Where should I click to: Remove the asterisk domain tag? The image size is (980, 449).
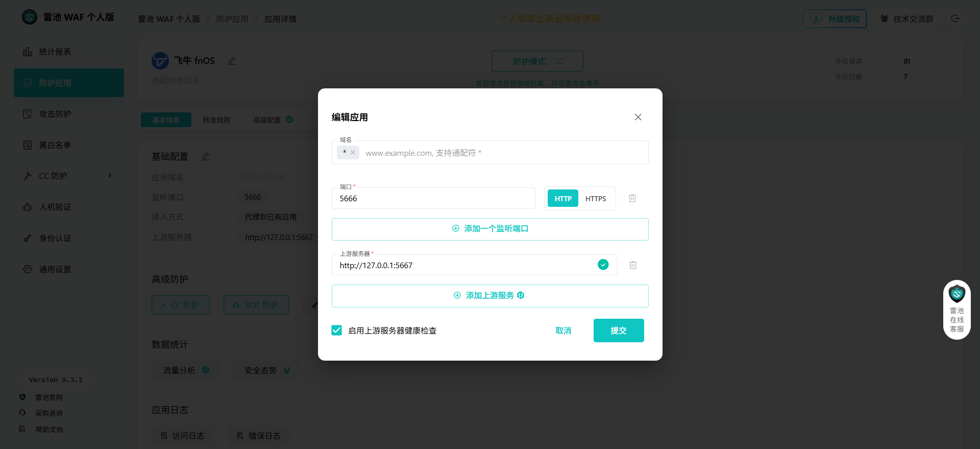pos(353,153)
